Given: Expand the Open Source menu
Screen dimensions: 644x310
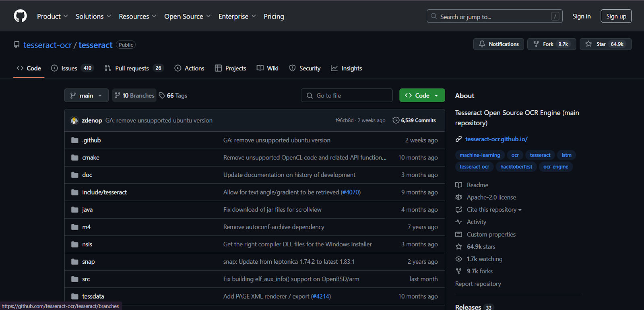Looking at the screenshot, I should pyautogui.click(x=188, y=17).
